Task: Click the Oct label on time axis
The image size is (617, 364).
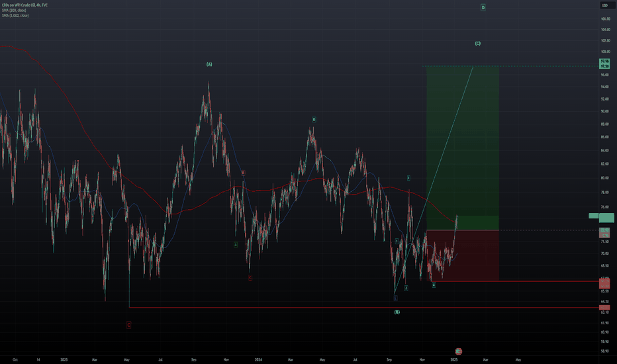Action: point(15,359)
